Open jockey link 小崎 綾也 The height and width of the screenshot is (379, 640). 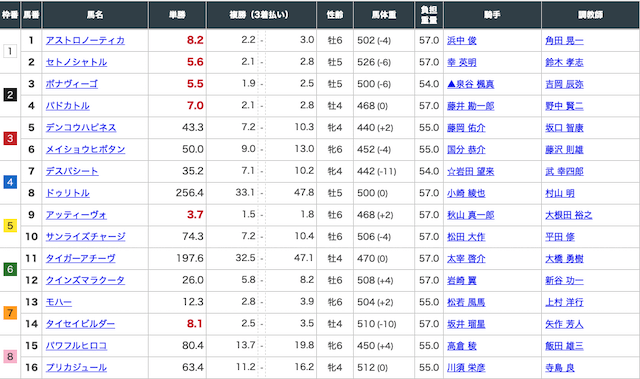(466, 193)
